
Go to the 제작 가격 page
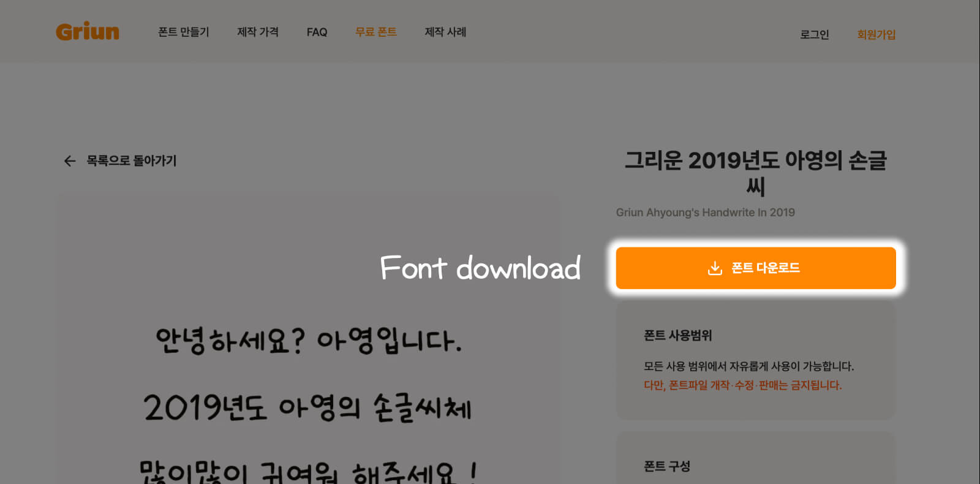(x=258, y=32)
